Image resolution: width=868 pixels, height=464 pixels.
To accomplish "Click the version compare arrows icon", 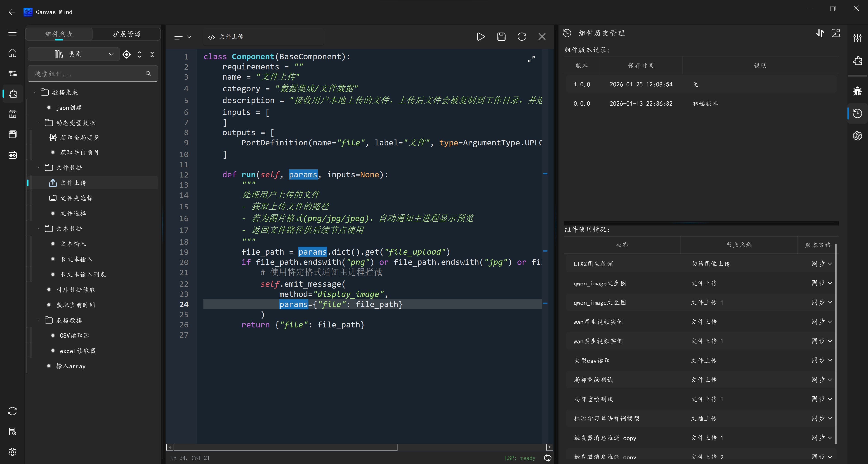I will [x=820, y=33].
